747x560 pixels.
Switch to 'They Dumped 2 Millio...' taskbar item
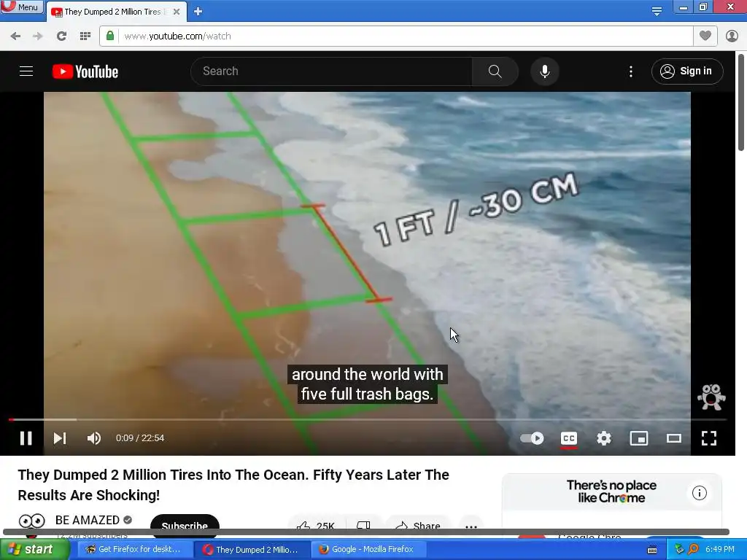[251, 550]
